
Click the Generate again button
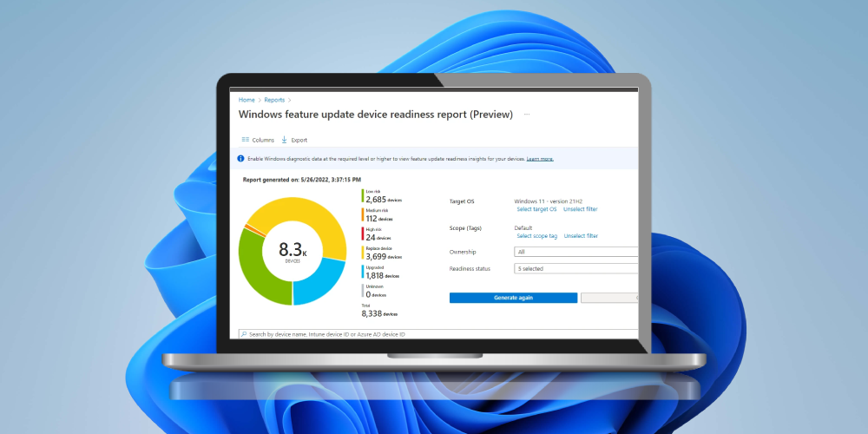(x=513, y=298)
